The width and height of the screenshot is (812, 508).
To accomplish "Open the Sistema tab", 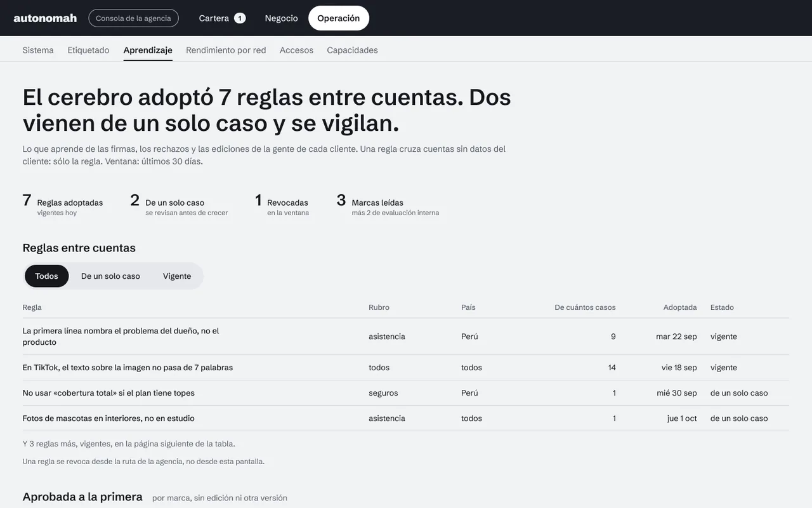I will click(38, 50).
